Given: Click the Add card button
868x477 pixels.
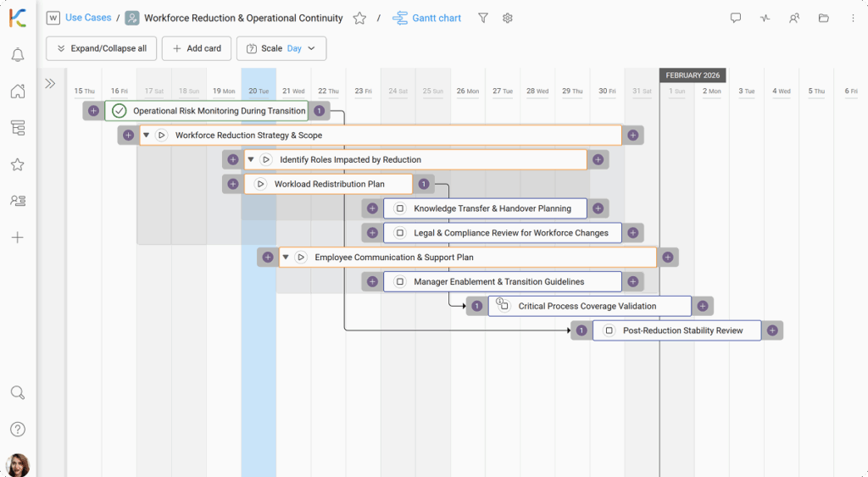Looking at the screenshot, I should click(x=197, y=48).
